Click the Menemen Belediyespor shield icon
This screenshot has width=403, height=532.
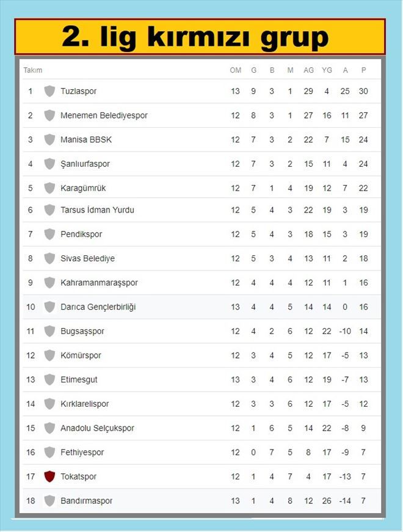(49, 115)
